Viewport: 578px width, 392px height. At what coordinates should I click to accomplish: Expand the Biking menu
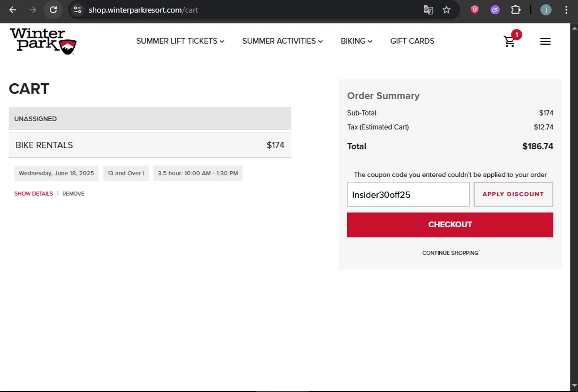click(x=356, y=41)
